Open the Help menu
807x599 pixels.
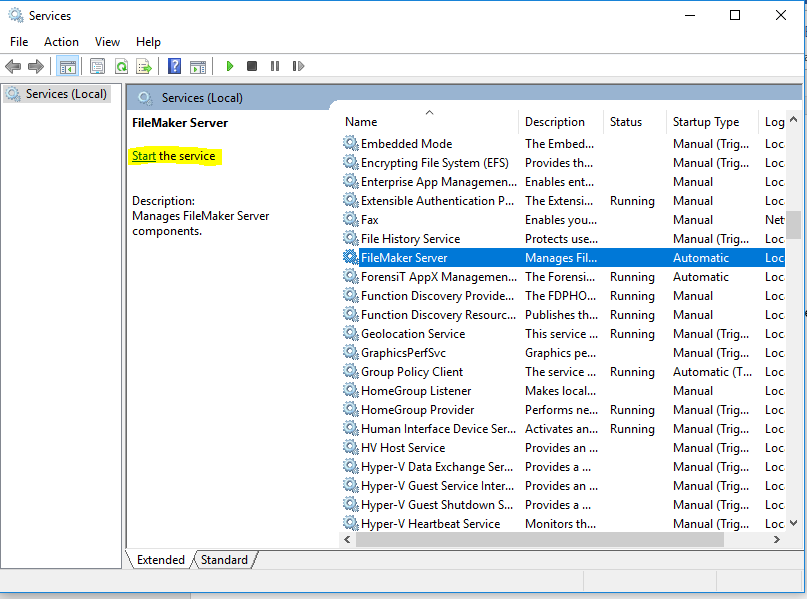[148, 42]
